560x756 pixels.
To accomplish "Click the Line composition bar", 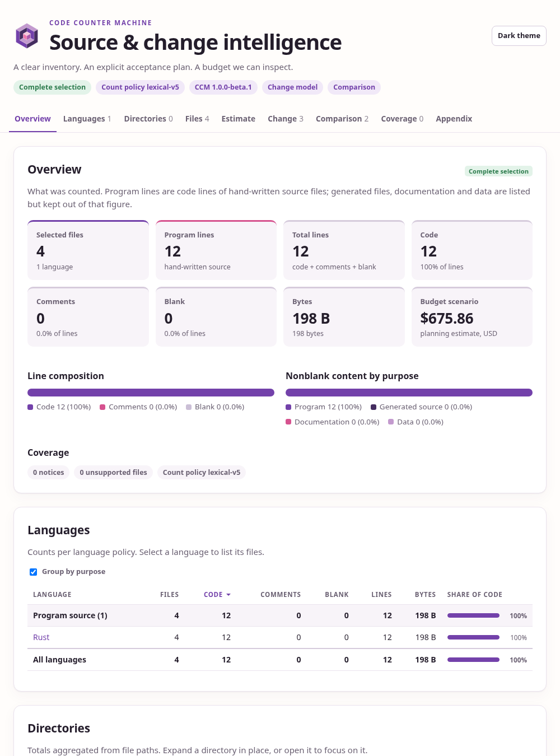I will point(151,393).
